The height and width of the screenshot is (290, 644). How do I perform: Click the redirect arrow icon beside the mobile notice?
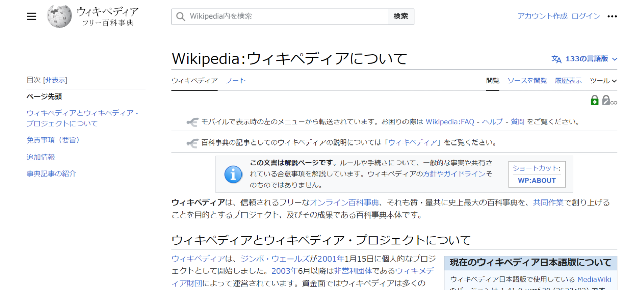point(193,121)
